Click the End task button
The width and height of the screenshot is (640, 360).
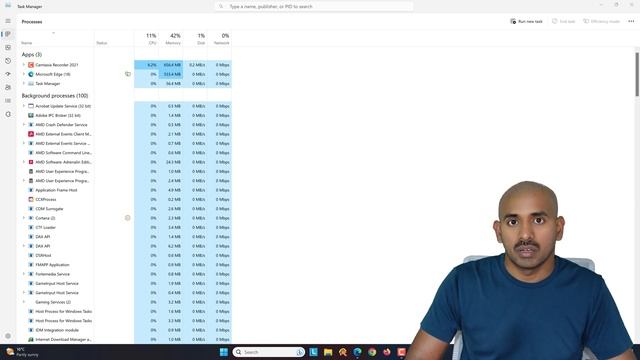click(x=563, y=21)
